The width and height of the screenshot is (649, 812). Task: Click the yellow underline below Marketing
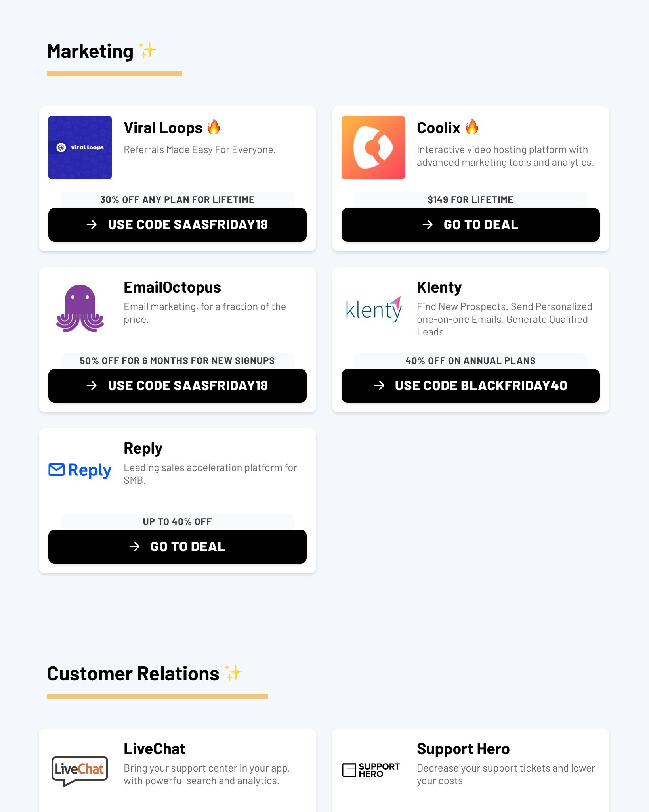click(115, 73)
